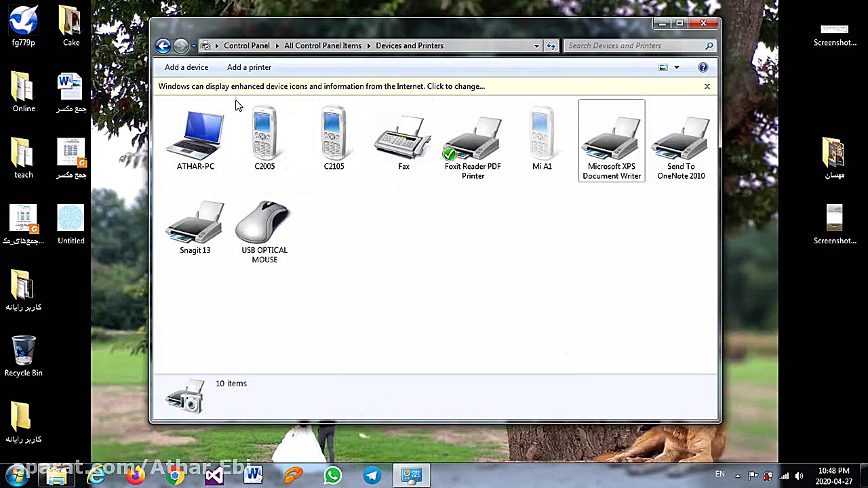This screenshot has width=868, height=488.
Task: Select the Snagit 13 printer
Action: tap(195, 228)
